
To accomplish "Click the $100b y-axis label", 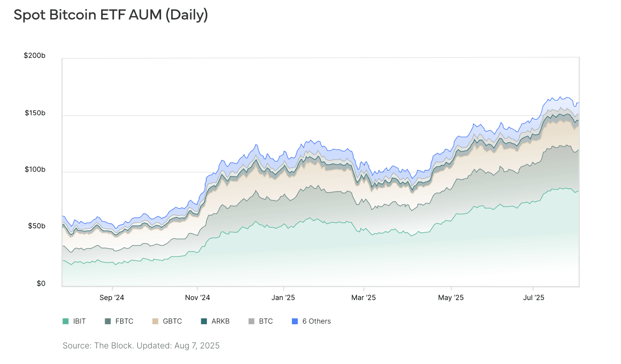I will click(x=35, y=169).
